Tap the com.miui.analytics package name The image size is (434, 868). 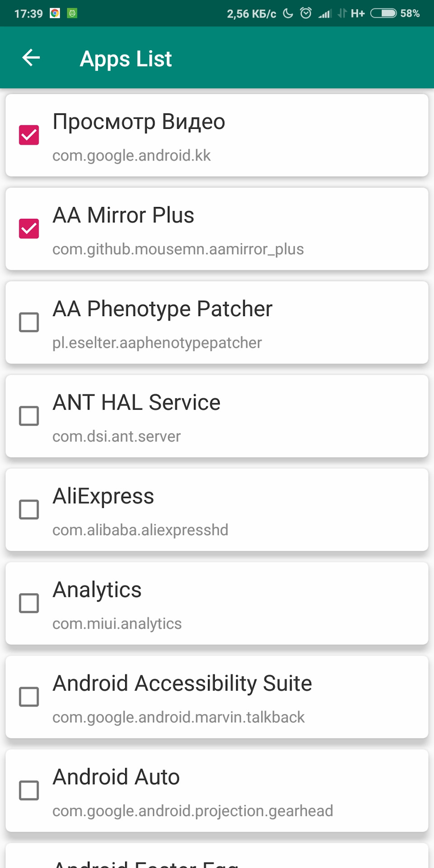pyautogui.click(x=117, y=624)
